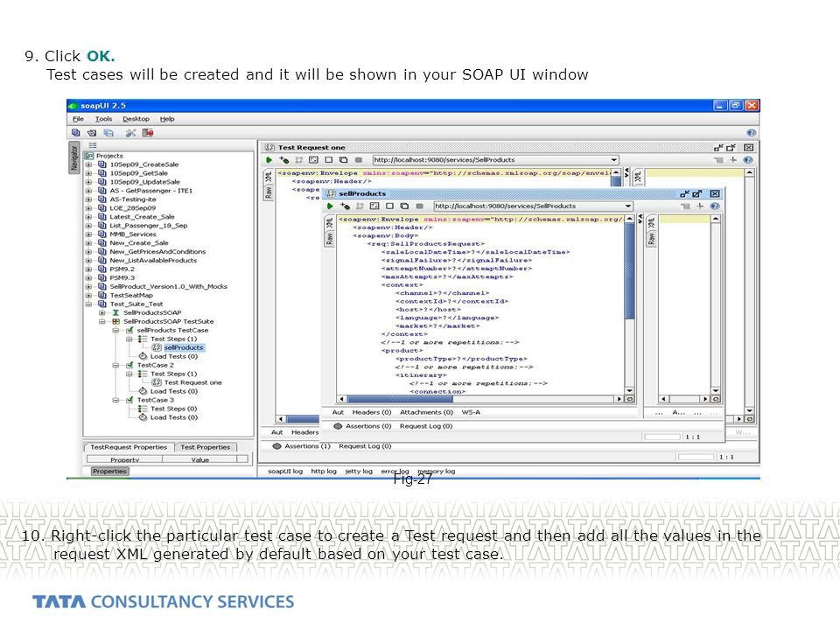The width and height of the screenshot is (840, 630).
Task: Open the soapUI log tab
Action: pyautogui.click(x=285, y=472)
